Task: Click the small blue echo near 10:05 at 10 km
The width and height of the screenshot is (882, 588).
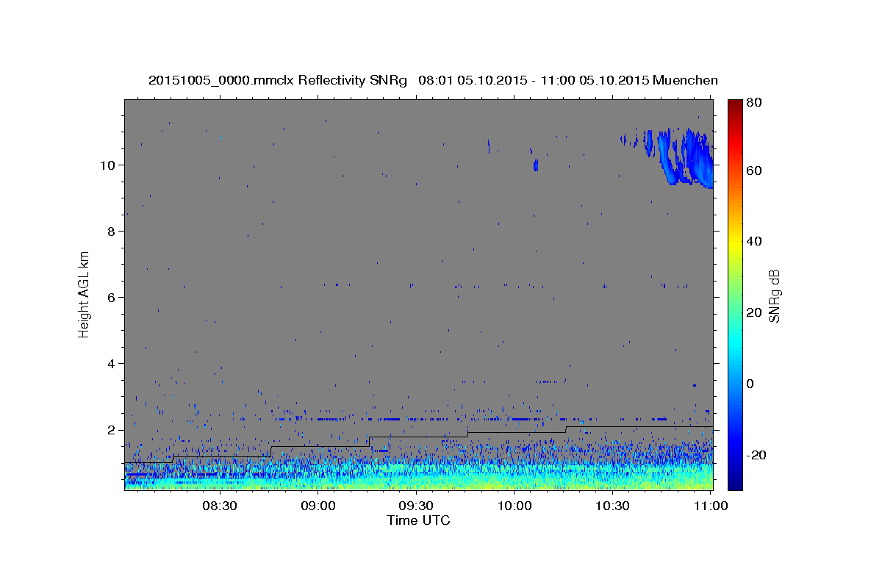Action: point(535,165)
